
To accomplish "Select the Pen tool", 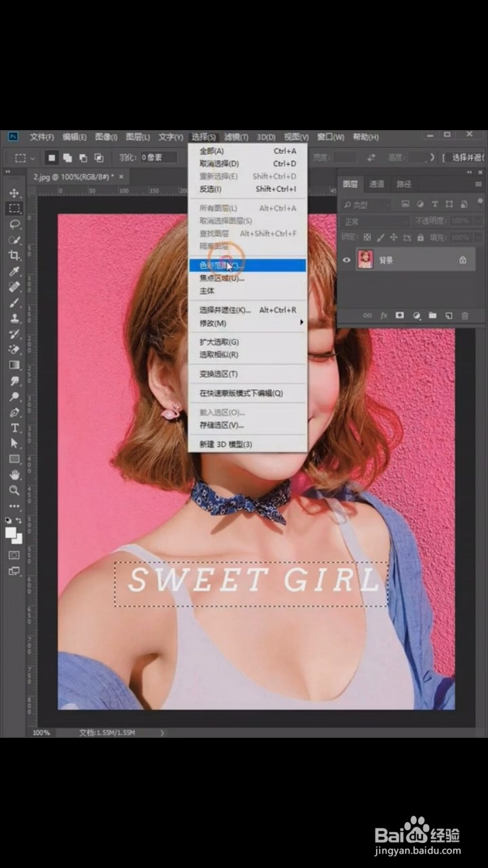I will (x=14, y=412).
